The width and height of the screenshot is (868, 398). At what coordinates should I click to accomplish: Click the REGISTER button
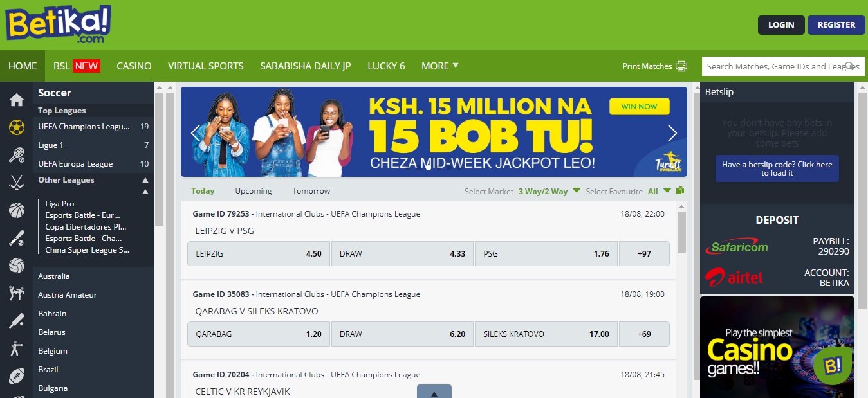[x=836, y=25]
